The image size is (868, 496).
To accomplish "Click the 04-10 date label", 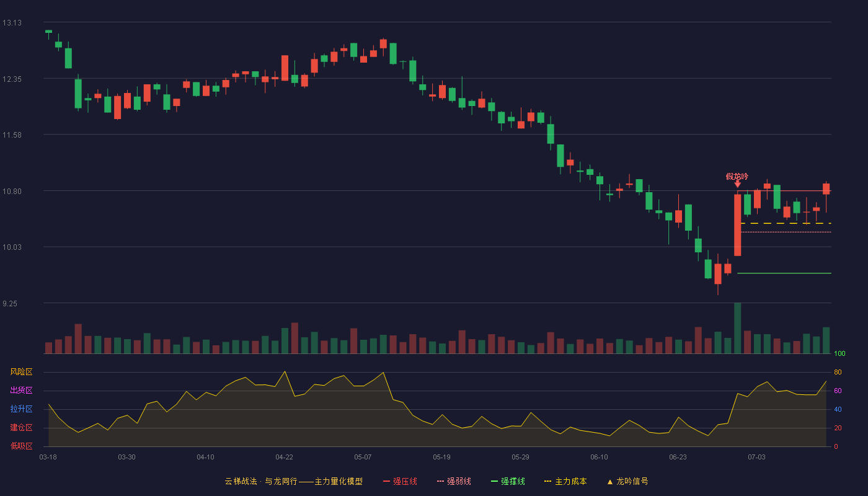I will coord(205,457).
